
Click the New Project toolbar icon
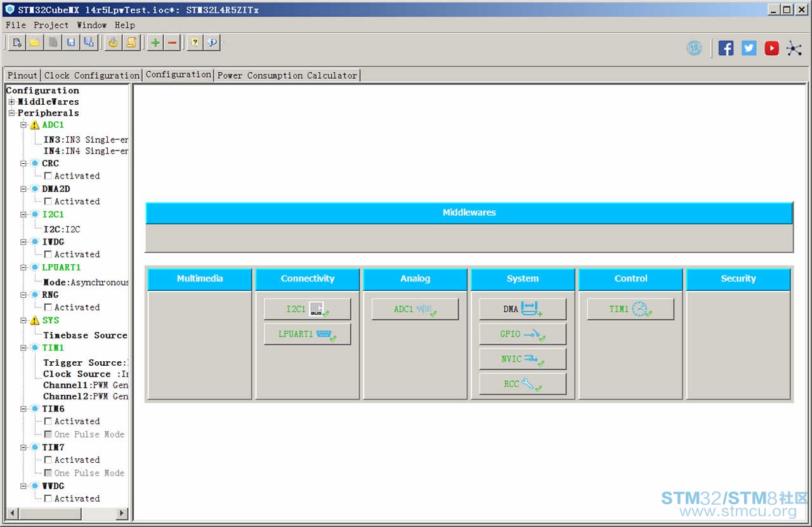point(17,43)
